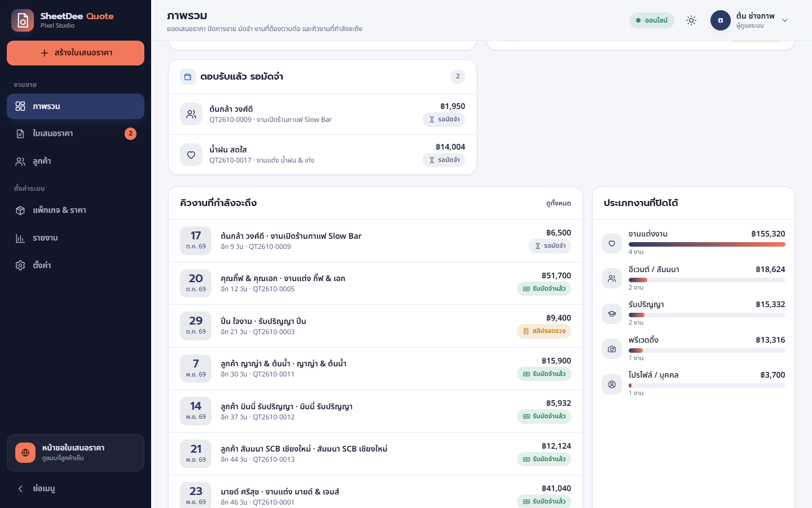812x508 pixels.
Task: Select the ลูกค้า สัมมนา SCB เชียงใหม่ row title
Action: pos(304,449)
